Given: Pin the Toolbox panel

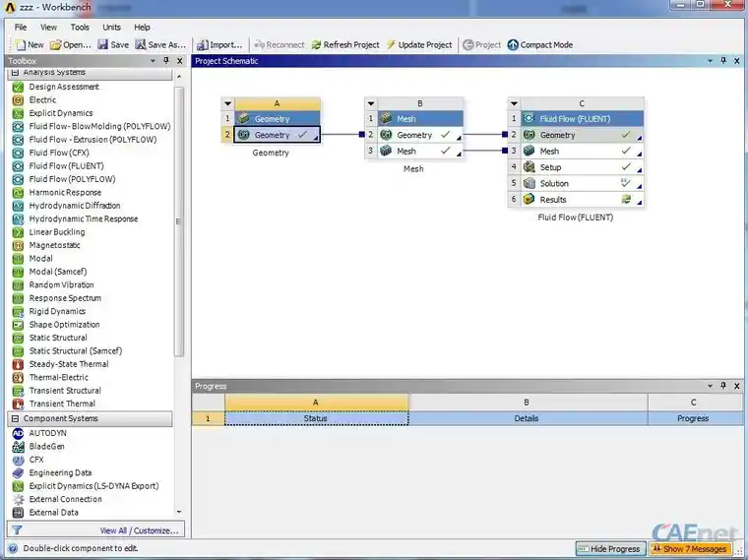Looking at the screenshot, I should (166, 61).
